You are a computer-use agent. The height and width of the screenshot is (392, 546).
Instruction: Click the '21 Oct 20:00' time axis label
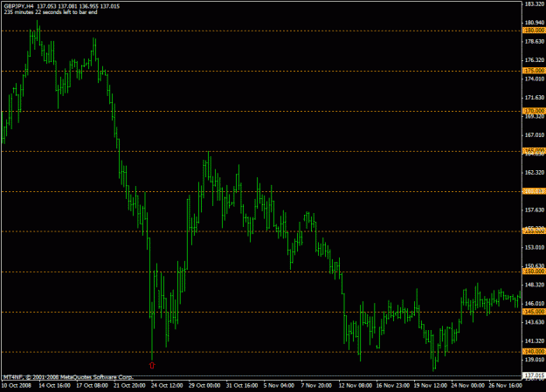[129, 385]
